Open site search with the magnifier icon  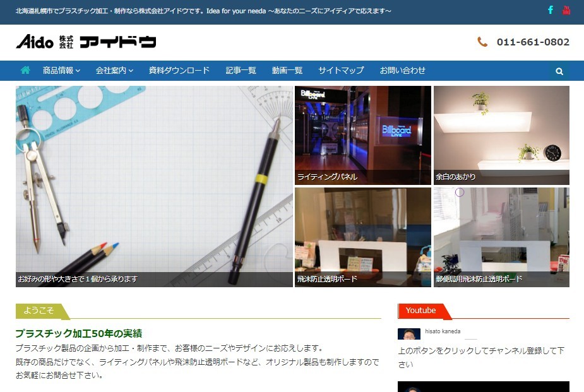[x=558, y=71]
